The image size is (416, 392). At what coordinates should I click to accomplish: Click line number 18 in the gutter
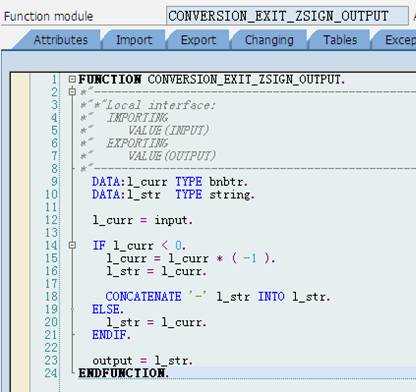coord(51,297)
